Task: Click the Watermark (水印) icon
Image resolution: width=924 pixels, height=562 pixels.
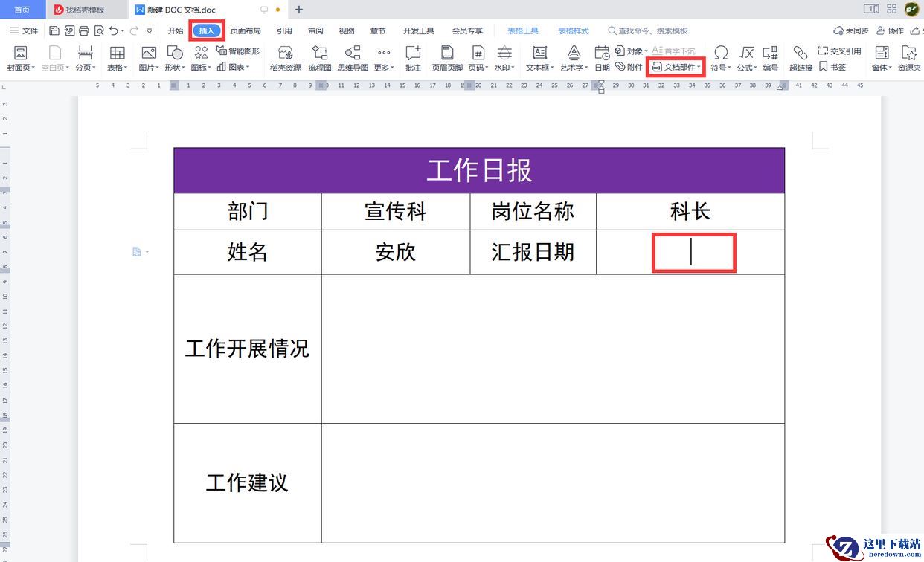Action: [504, 53]
